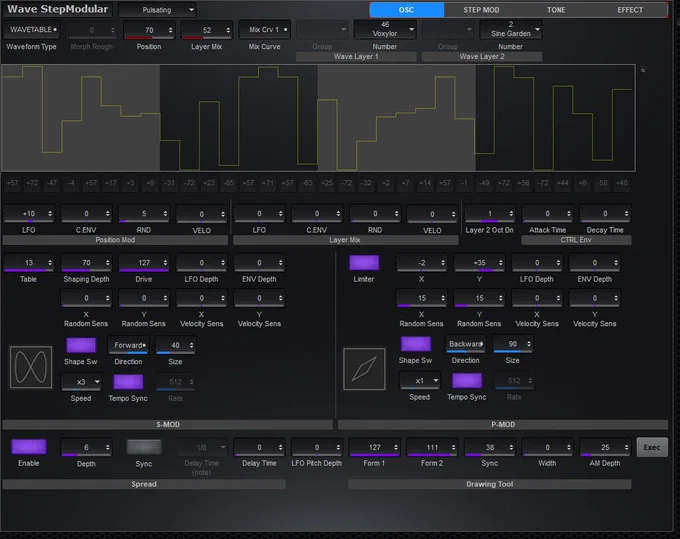Viewport: 680px width, 539px height.
Task: Click the first step value +57
Action: pos(13,183)
